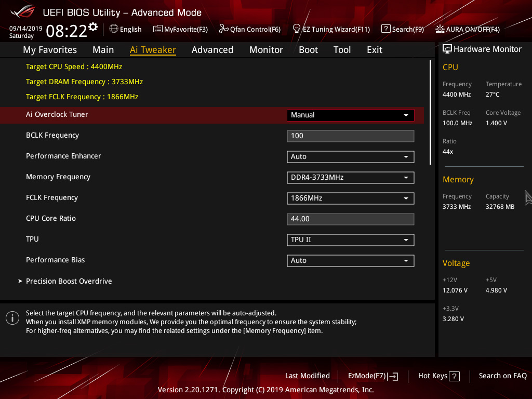Image resolution: width=532 pixels, height=399 pixels.
Task: Switch to My Favorites tab
Action: tap(50, 50)
